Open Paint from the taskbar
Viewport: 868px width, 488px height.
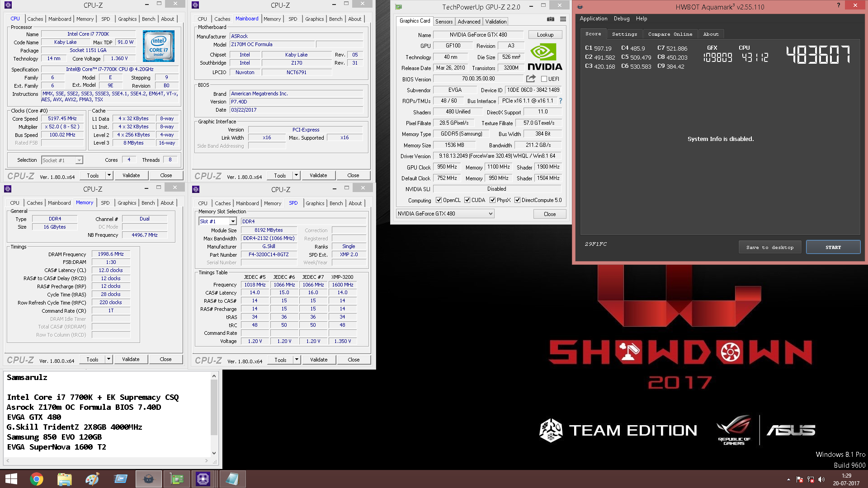(x=92, y=479)
